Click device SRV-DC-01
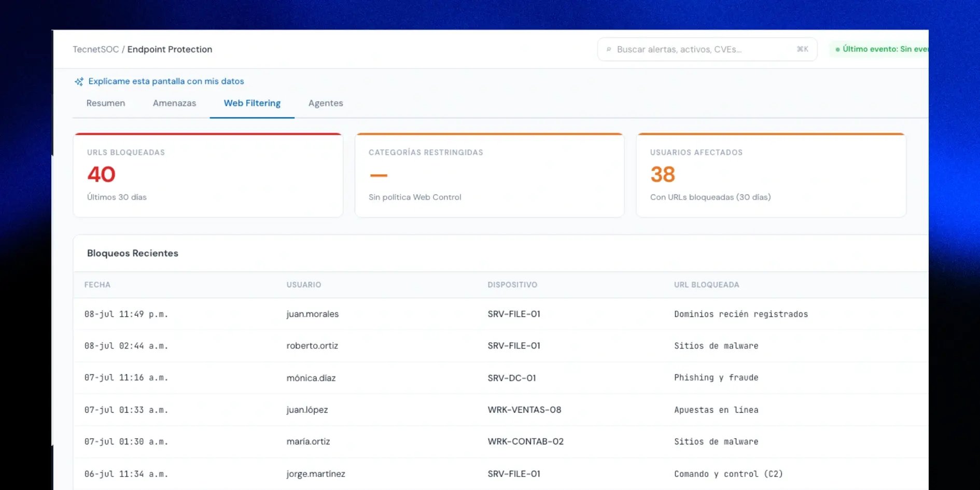980x490 pixels. coord(512,378)
